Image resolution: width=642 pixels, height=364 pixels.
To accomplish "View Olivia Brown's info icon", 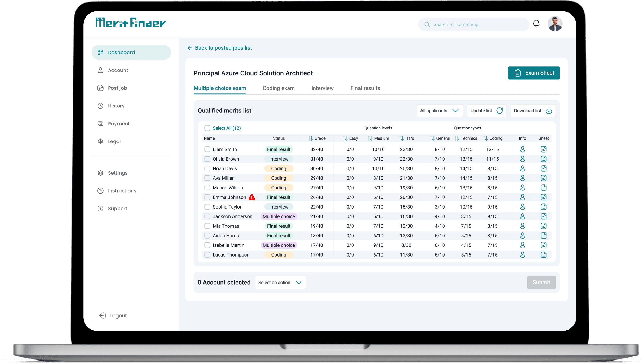I will click(x=522, y=159).
